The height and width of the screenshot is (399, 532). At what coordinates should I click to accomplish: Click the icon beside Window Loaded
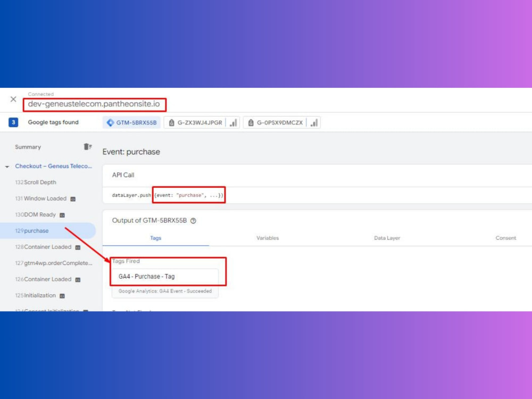point(73,199)
